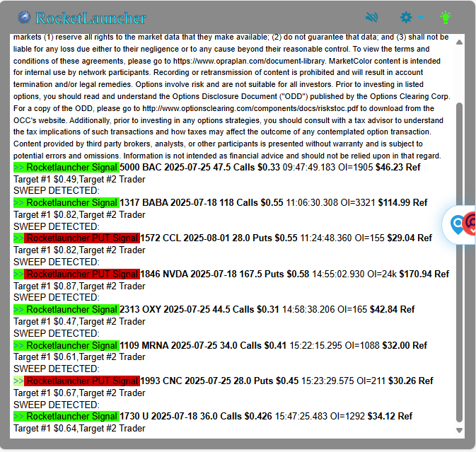
Task: Select the Rocketlauncher PUT Signal label for NVDA
Action: coord(82,274)
